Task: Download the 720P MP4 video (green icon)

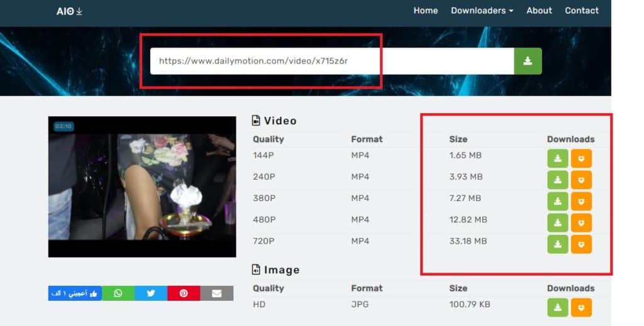Action: coord(557,244)
